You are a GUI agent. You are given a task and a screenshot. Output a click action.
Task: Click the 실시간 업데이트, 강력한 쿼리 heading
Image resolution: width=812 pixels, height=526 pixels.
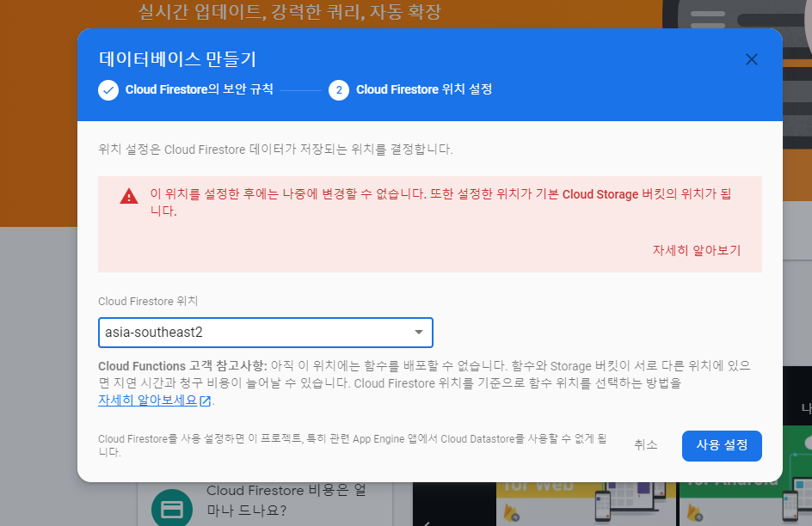coord(290,11)
